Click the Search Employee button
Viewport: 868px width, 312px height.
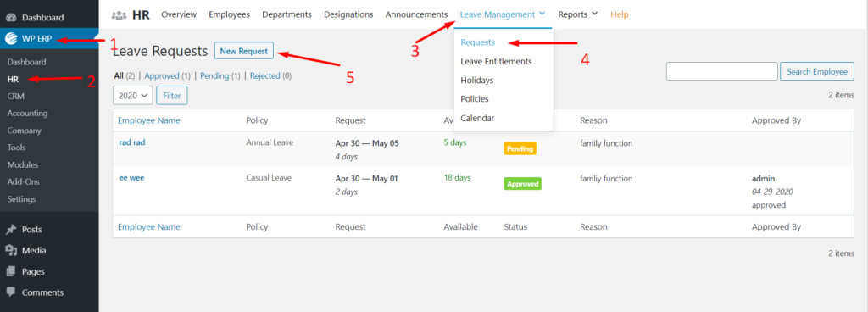pyautogui.click(x=817, y=71)
